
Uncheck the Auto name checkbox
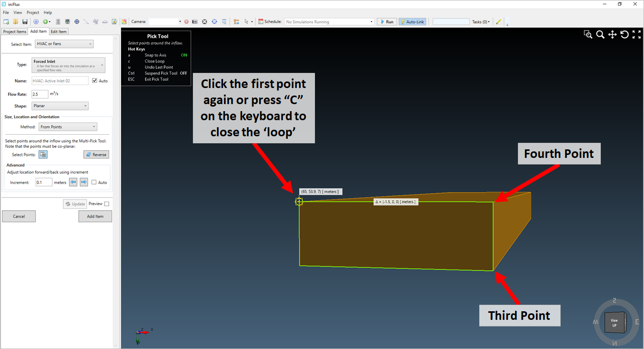94,81
